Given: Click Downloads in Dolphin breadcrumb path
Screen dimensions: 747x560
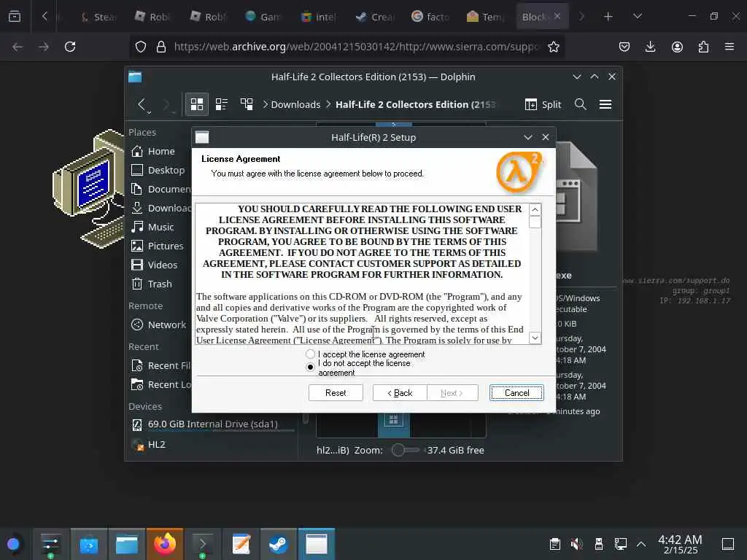Looking at the screenshot, I should [295, 104].
